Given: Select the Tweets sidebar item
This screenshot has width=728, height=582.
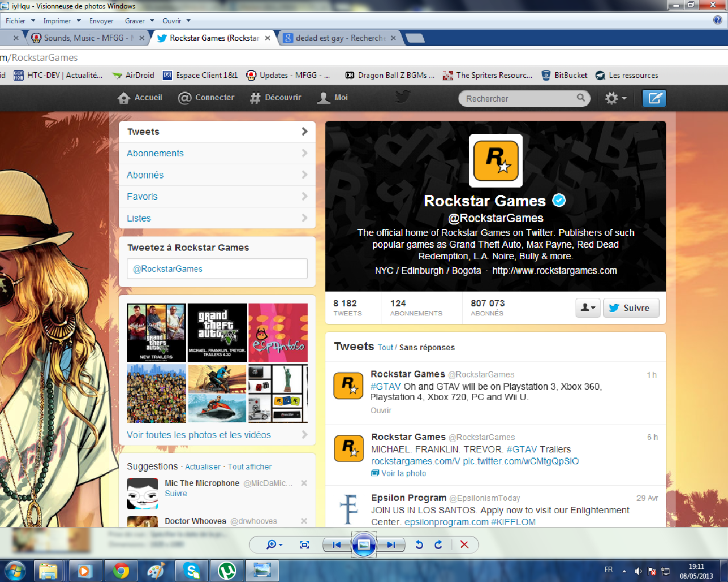Looking at the screenshot, I should 217,131.
